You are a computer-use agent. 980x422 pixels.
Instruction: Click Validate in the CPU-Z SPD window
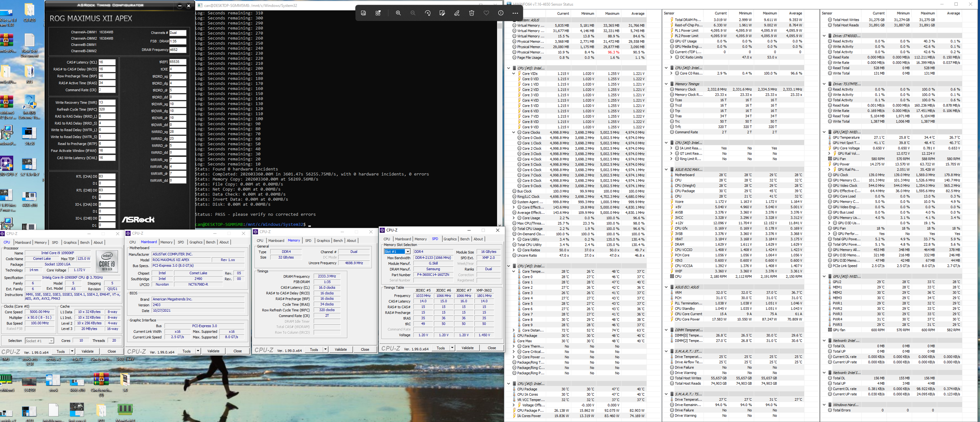[468, 348]
